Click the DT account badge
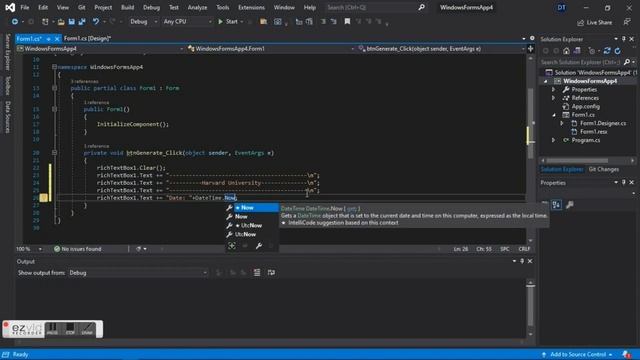Viewport: 640px width, 360px height. pyautogui.click(x=562, y=7)
